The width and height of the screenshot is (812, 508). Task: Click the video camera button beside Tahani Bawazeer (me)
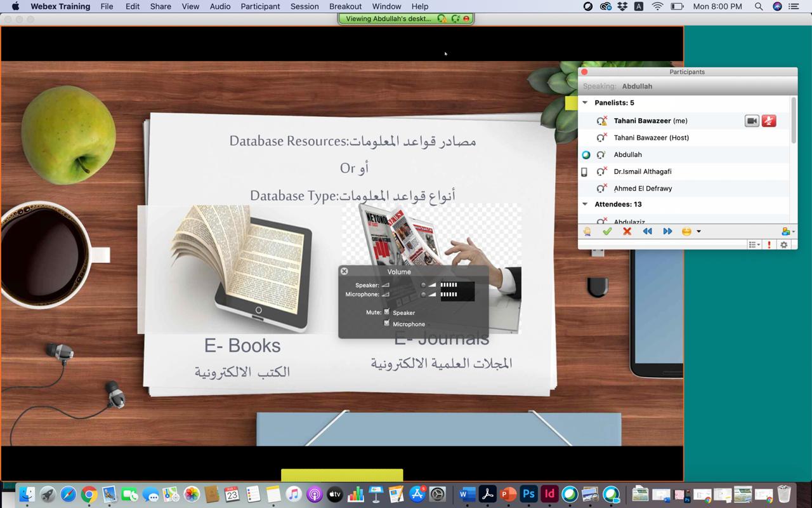752,121
